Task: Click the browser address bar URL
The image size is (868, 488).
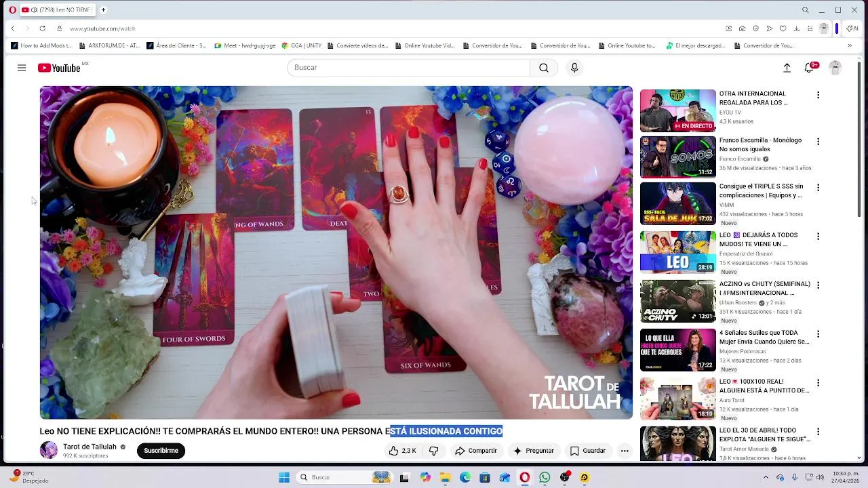Action: tap(102, 28)
